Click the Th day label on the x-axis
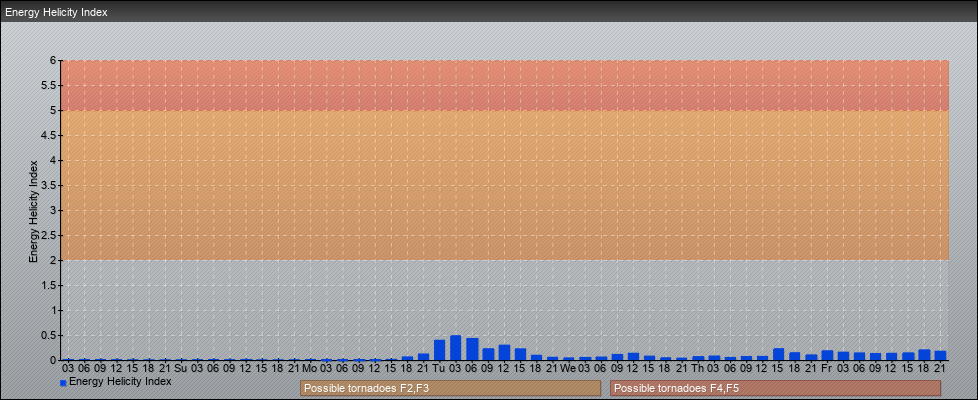The height and width of the screenshot is (400, 978). click(697, 368)
